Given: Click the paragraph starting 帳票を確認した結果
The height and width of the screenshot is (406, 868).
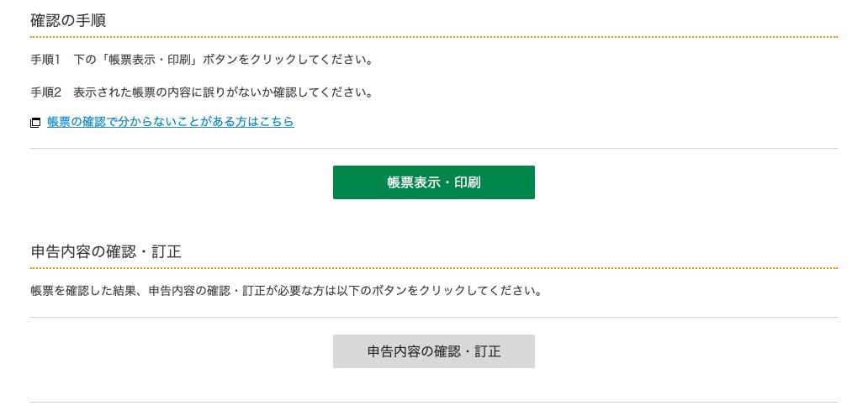Looking at the screenshot, I should [286, 290].
